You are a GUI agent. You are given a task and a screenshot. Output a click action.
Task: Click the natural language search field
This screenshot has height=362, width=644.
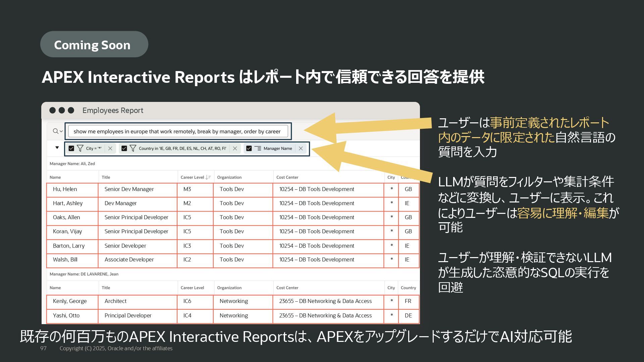click(x=178, y=131)
